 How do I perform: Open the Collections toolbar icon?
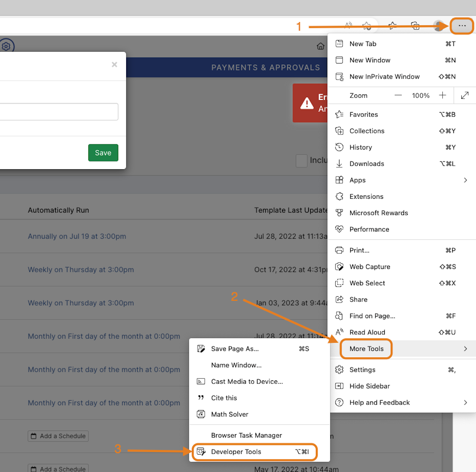415,26
